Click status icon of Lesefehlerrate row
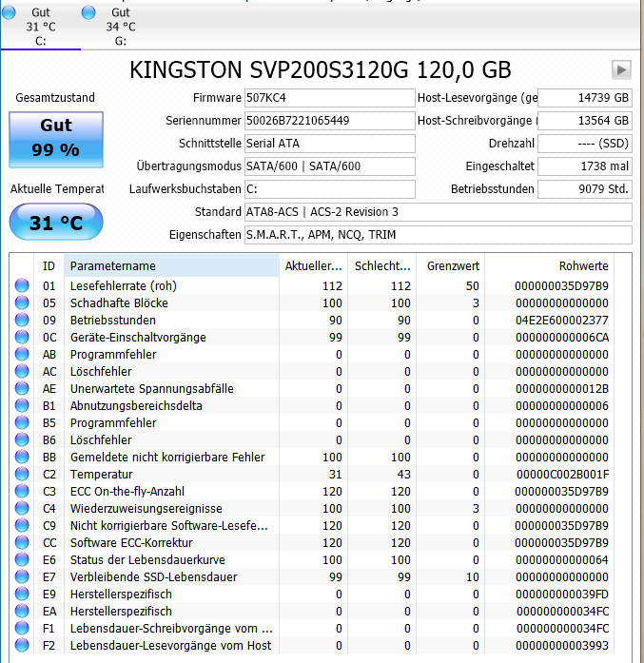Screen dimensions: 644x663 pos(22,285)
